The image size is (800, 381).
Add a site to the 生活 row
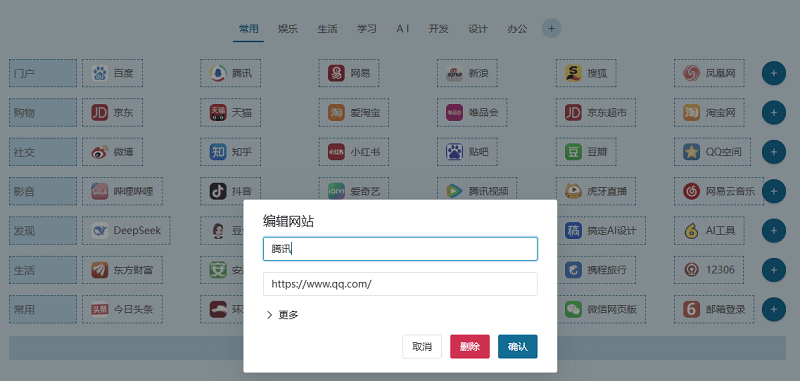[773, 270]
